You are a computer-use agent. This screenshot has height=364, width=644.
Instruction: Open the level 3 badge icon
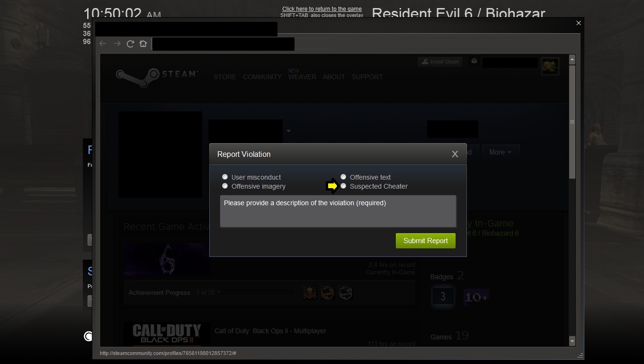click(443, 297)
